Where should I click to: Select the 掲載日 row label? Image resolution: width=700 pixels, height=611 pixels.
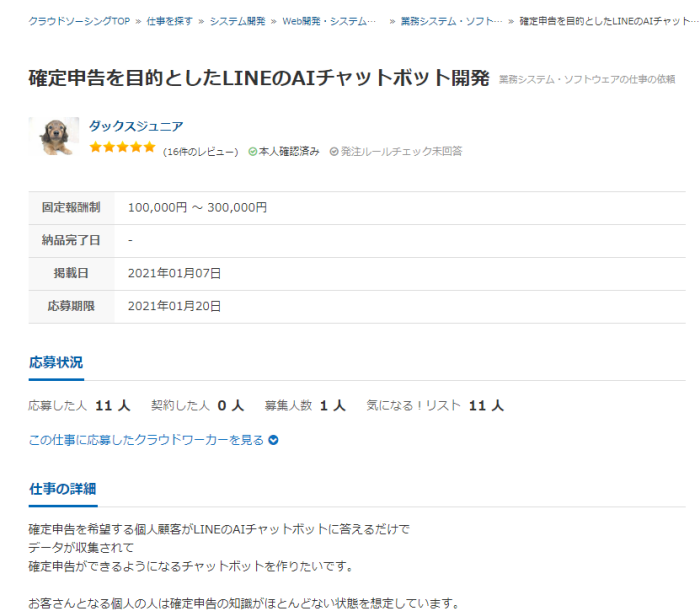point(71,273)
